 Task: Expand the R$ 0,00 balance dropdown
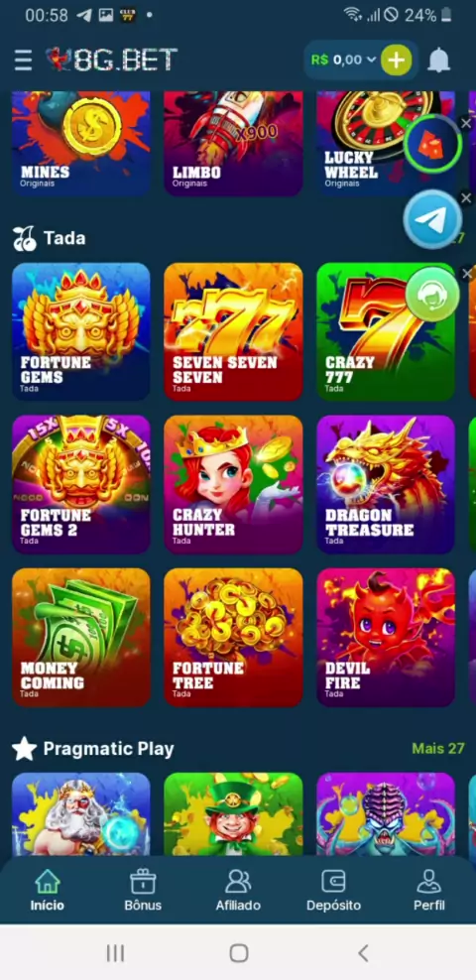(343, 60)
